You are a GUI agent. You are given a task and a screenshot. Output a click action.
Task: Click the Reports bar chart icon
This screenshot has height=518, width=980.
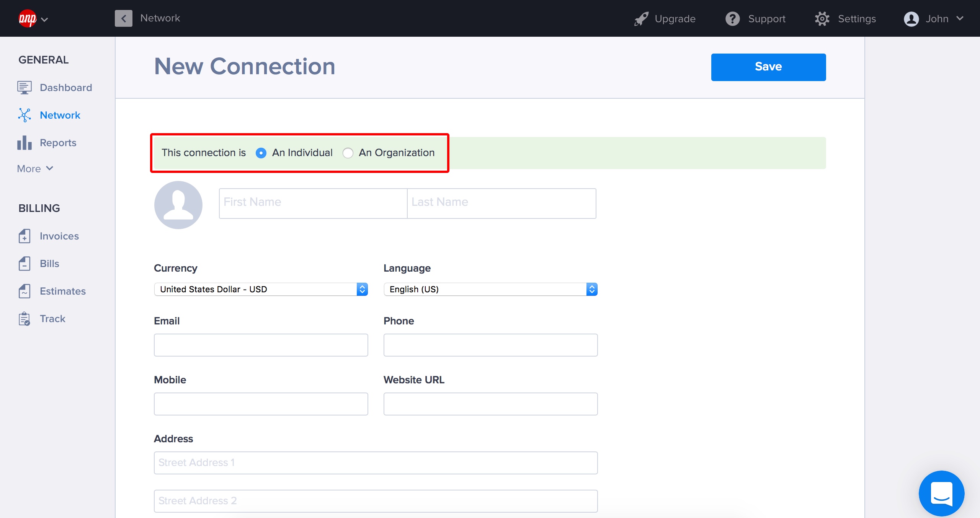point(24,143)
